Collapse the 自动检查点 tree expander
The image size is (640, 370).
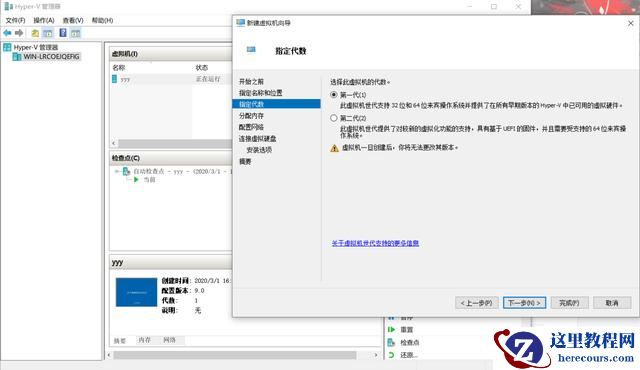pyautogui.click(x=117, y=171)
